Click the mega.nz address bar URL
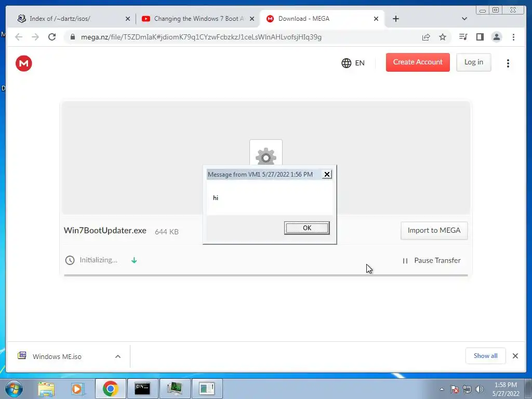 (201, 37)
